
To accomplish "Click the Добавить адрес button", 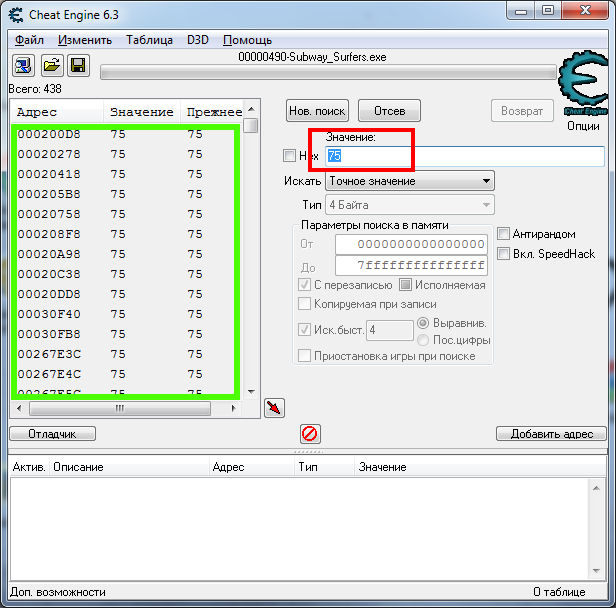I will point(552,434).
